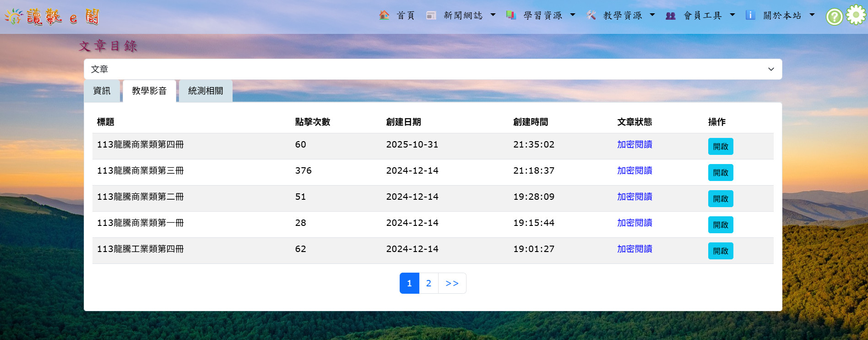Image resolution: width=868 pixels, height=340 pixels.
Task: Click the books icon beside 學習資源
Action: pyautogui.click(x=511, y=15)
